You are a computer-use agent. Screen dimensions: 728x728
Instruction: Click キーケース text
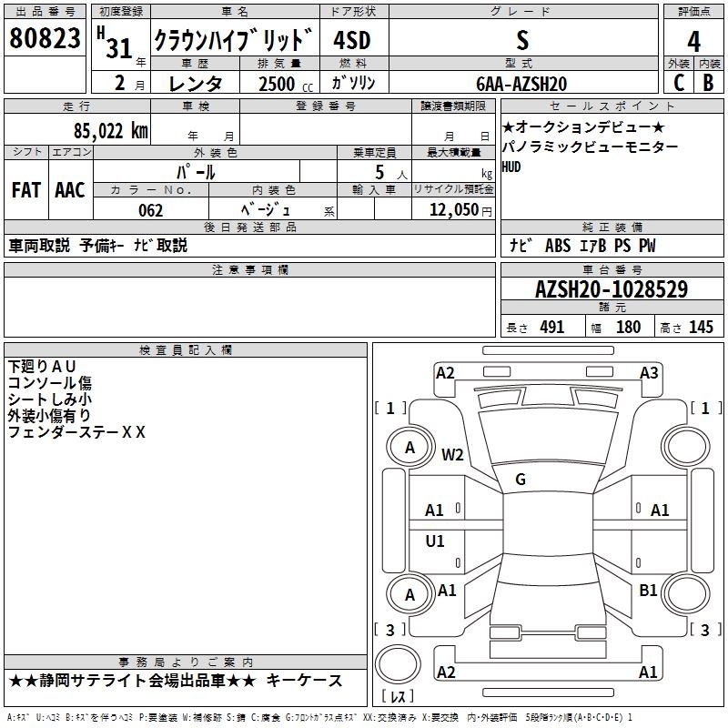point(305,681)
